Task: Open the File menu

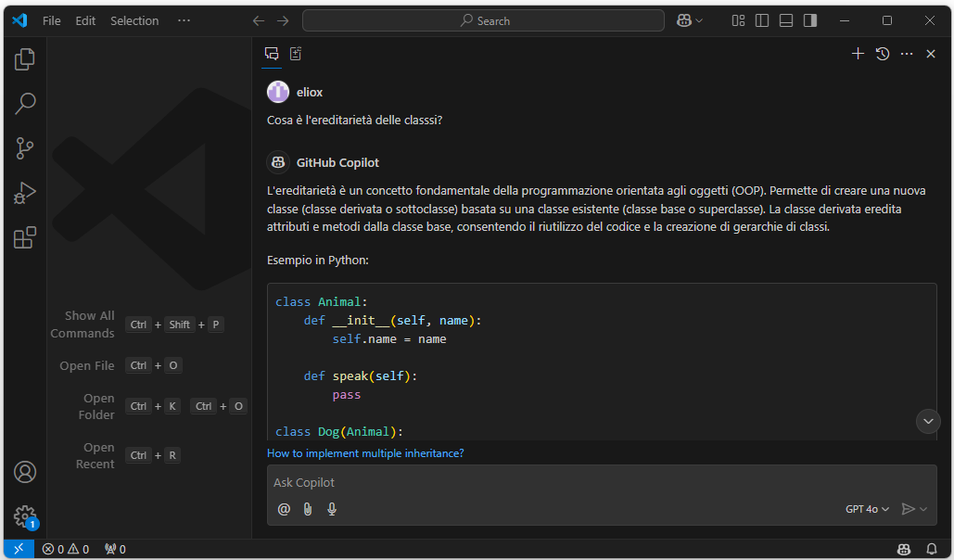Action: tap(52, 20)
